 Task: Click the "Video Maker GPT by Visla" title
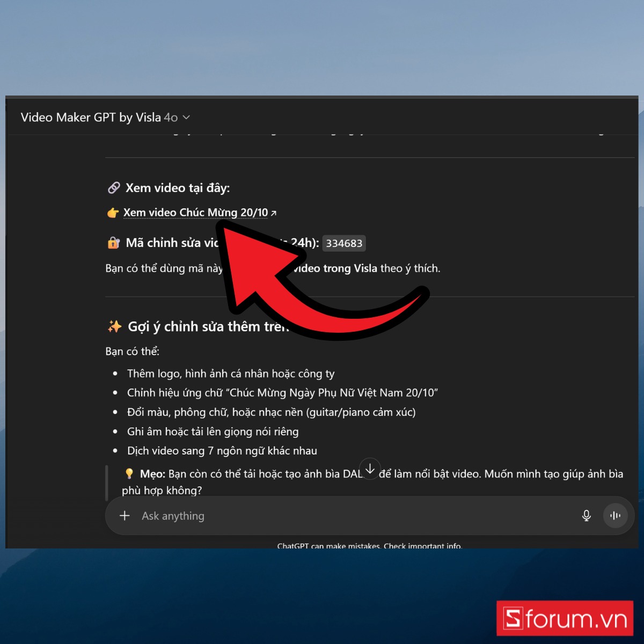[91, 118]
